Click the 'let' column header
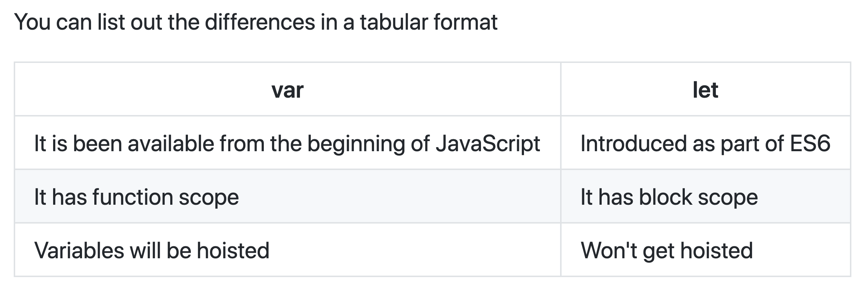 click(705, 89)
